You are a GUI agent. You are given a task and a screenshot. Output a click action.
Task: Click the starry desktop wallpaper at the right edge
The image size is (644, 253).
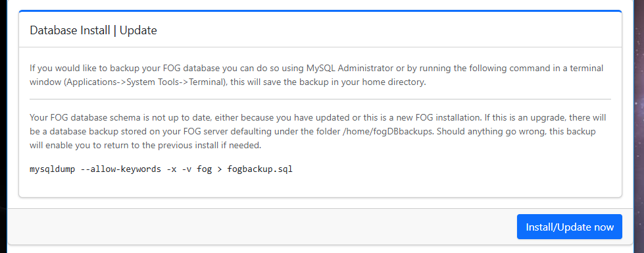637,123
